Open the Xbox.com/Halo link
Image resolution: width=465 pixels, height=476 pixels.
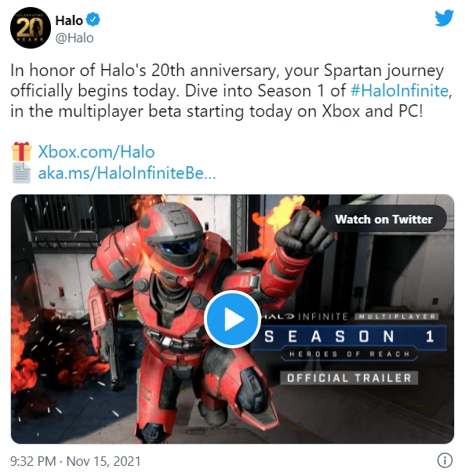click(x=96, y=151)
